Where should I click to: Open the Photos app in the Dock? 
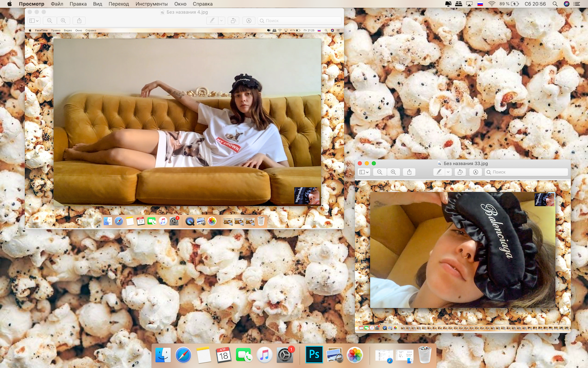pos(354,354)
